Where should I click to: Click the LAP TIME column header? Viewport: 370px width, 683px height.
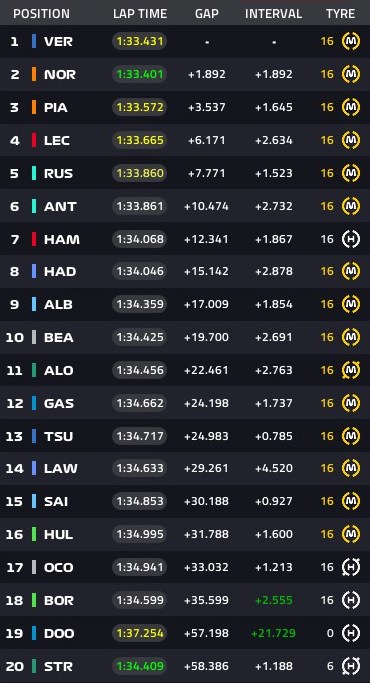pos(140,14)
